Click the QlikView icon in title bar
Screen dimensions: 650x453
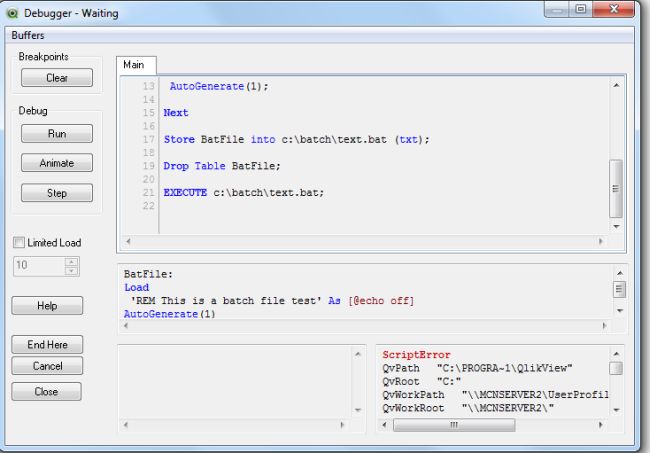tap(12, 13)
